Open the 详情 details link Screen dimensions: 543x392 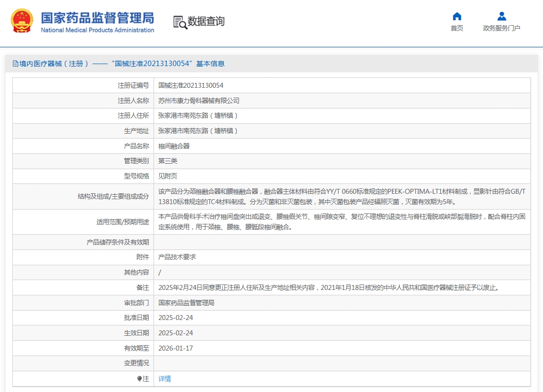click(x=164, y=379)
